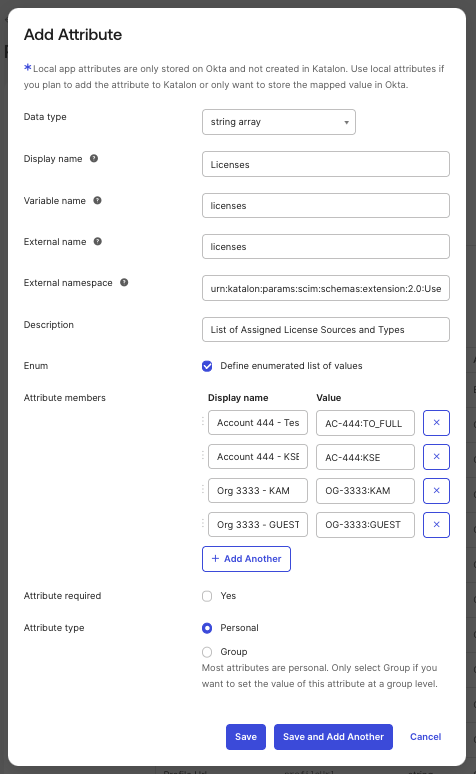This screenshot has height=774, width=476.
Task: Remove the AC-444:KSE attribute member
Action: point(436,457)
